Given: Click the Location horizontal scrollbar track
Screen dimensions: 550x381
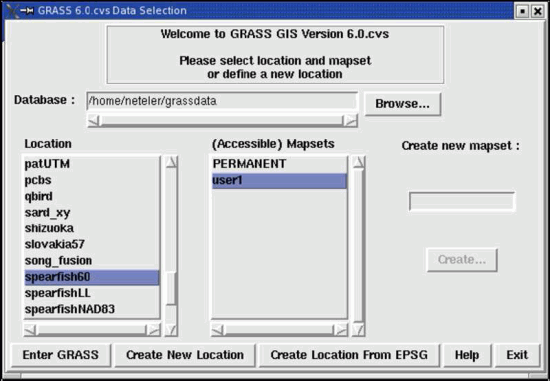Looking at the screenshot, I should point(92,330).
